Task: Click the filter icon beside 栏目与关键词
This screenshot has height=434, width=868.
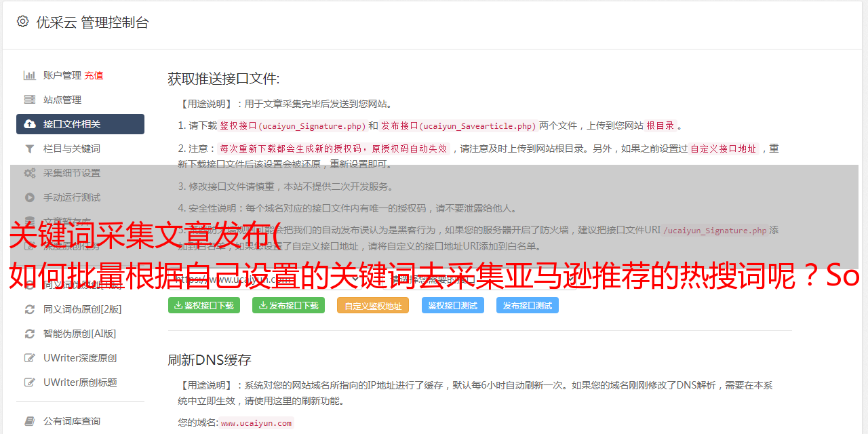Action: coord(30,149)
